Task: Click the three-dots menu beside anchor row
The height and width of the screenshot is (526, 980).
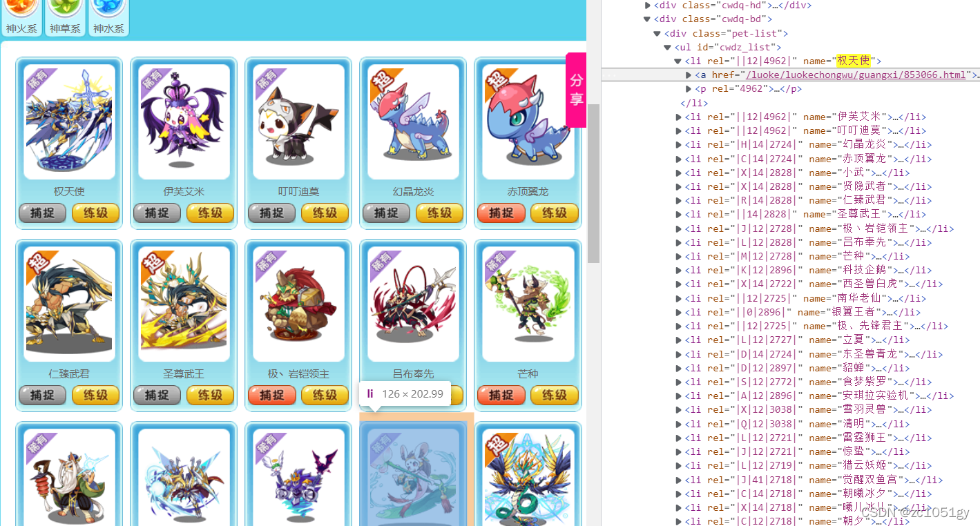Action: [x=611, y=75]
